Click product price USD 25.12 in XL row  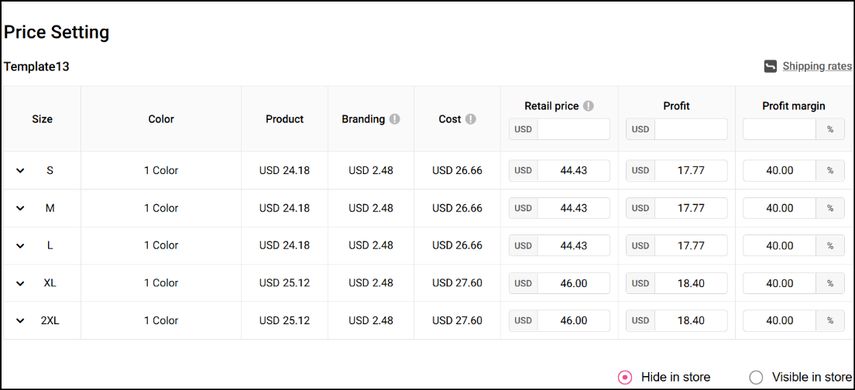[284, 284]
